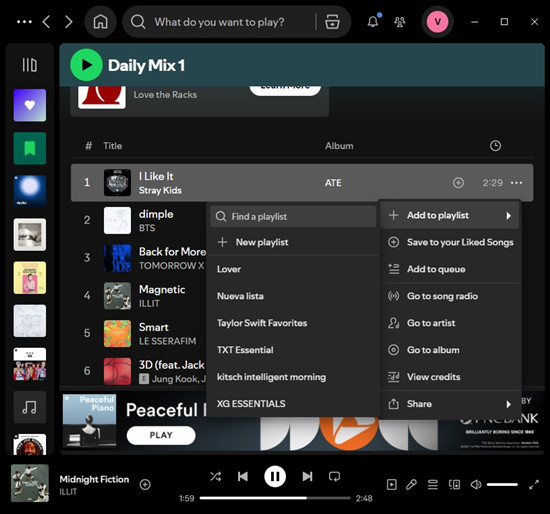The width and height of the screenshot is (550, 514).
Task: Click the Browse icon in search bar
Action: point(332,22)
